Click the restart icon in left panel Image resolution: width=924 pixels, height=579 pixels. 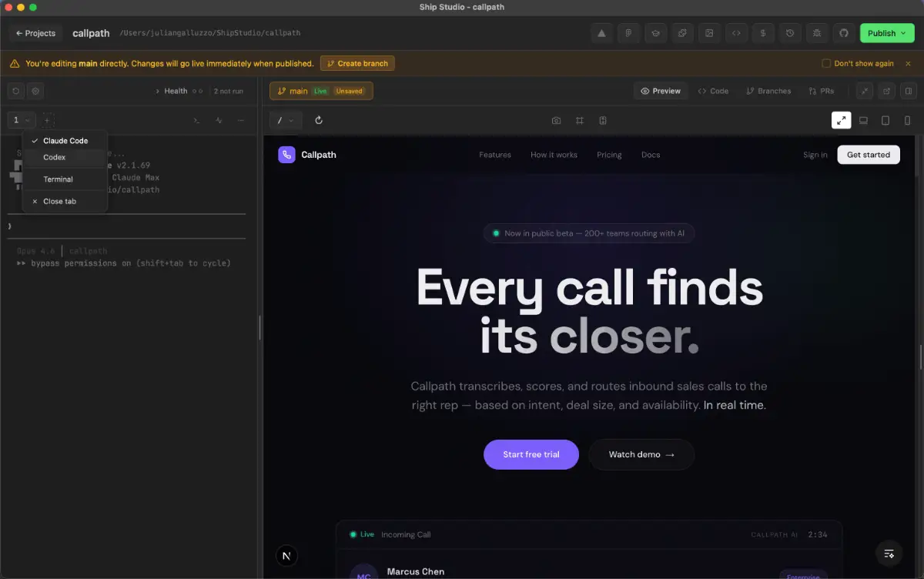click(x=15, y=91)
